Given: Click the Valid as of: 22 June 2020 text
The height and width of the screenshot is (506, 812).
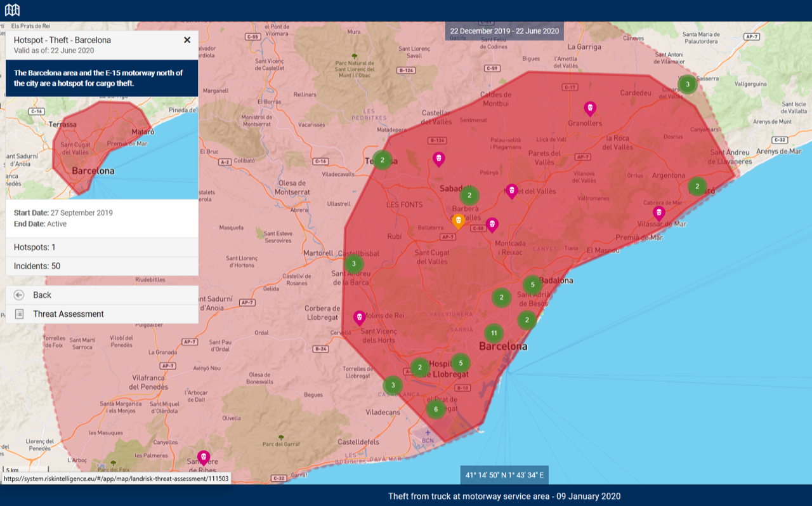Looking at the screenshot, I should click(x=54, y=51).
